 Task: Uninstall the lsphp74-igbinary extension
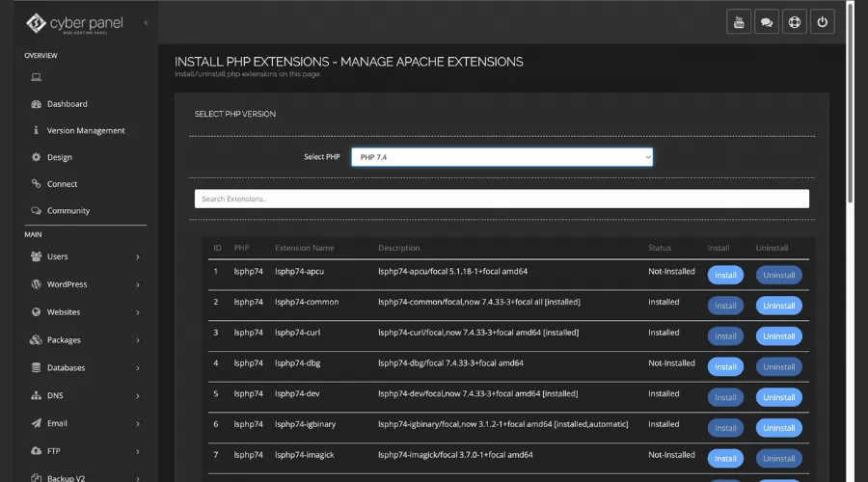(779, 428)
